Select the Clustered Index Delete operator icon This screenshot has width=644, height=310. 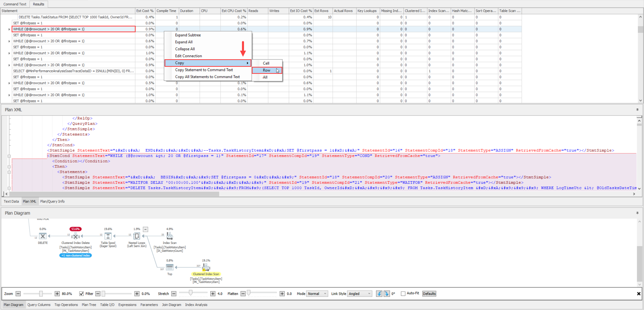coord(75,236)
